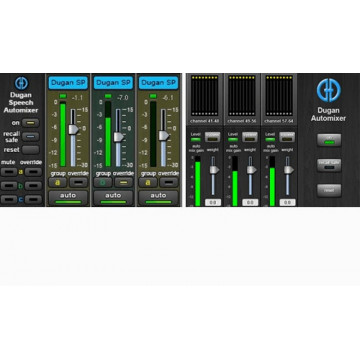
Task: Click group button 'a' on the -1.1 channel
Action: pos(58,182)
